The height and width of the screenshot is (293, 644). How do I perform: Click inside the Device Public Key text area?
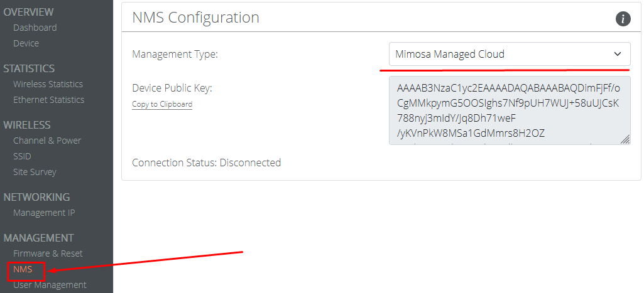click(x=510, y=111)
